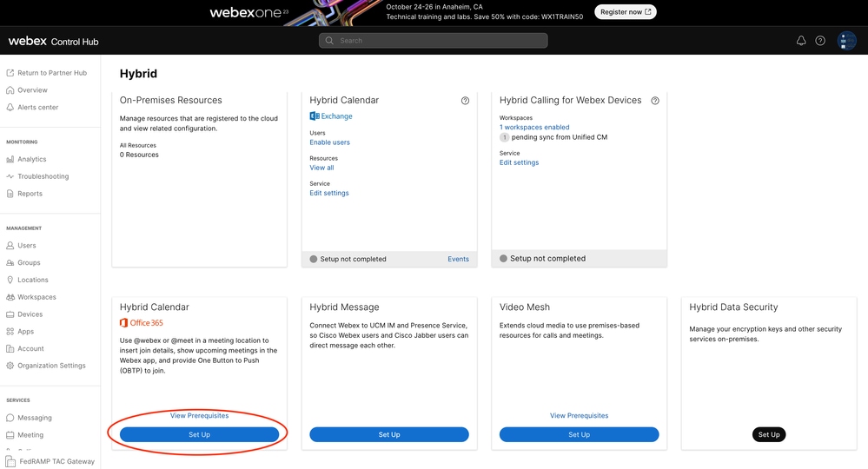Open Overview in the sidebar
The image size is (868, 469).
coord(32,89)
